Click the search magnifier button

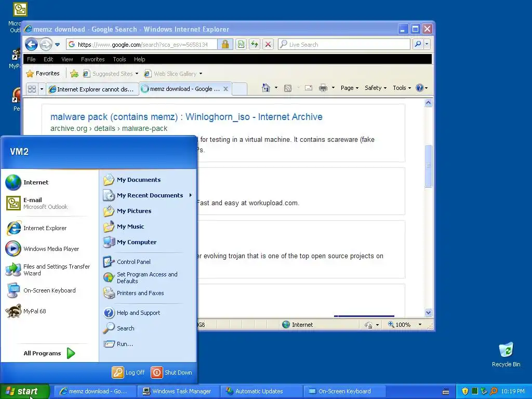click(418, 44)
